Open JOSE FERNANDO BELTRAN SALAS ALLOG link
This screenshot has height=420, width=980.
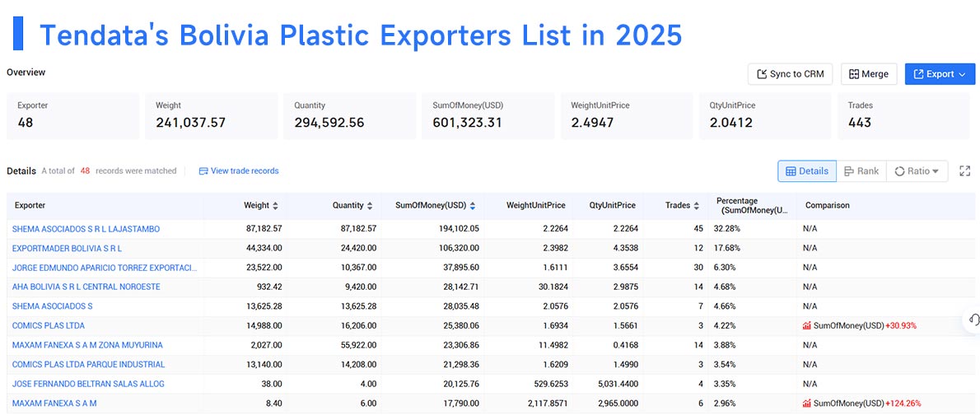pos(88,384)
